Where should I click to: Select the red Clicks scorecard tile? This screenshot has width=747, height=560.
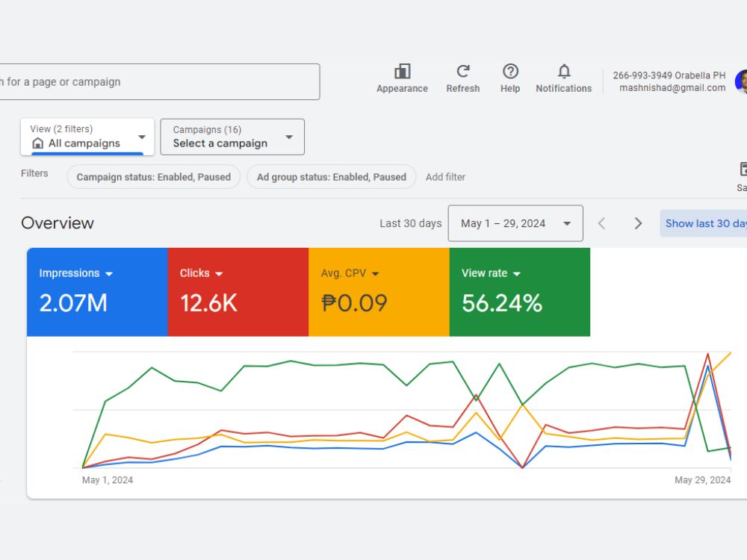(x=238, y=292)
